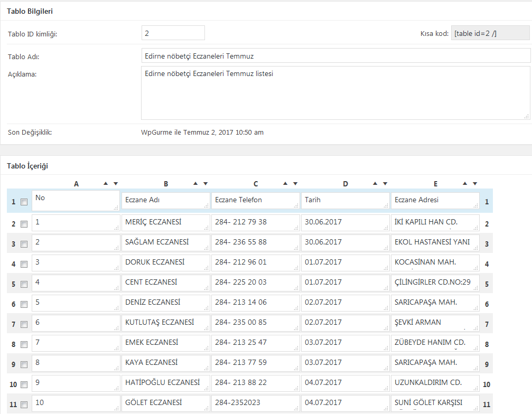Screen dimensions: 532x414
Task: Edit the Tablo Adı text field
Action: (x=336, y=55)
